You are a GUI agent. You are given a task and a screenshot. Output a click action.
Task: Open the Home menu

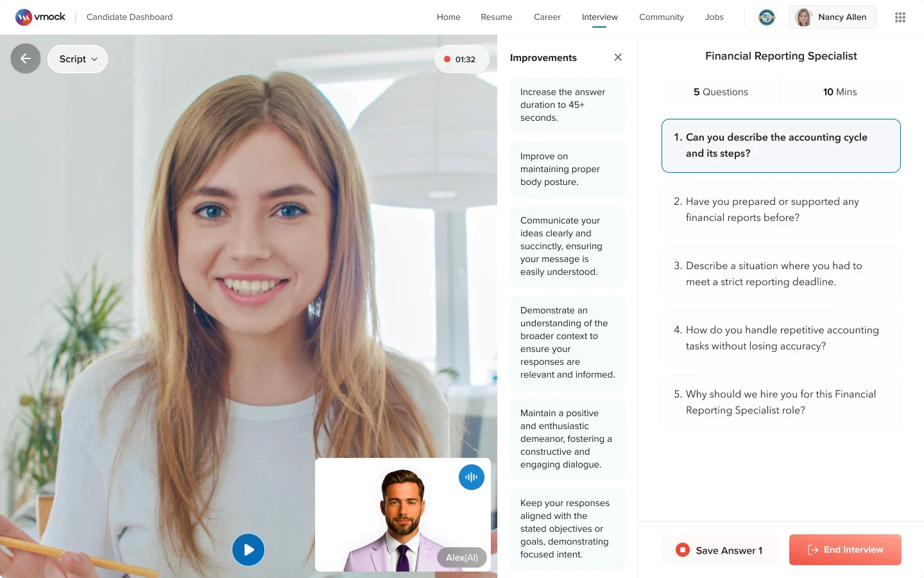point(449,17)
